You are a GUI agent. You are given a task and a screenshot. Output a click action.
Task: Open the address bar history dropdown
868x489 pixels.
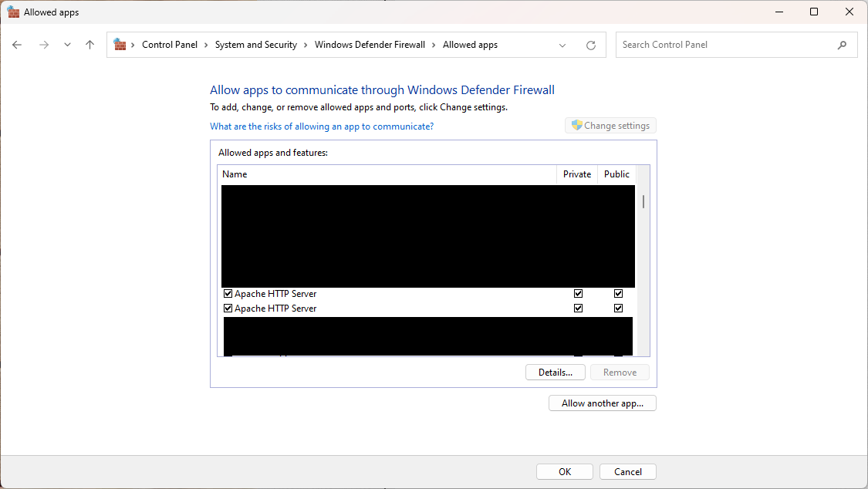coord(562,45)
